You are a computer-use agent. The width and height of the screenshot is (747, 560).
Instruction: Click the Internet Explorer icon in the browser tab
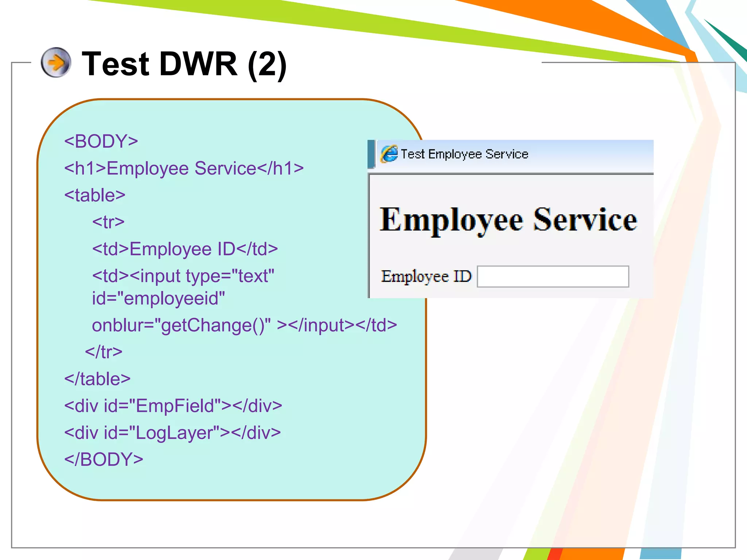(389, 154)
